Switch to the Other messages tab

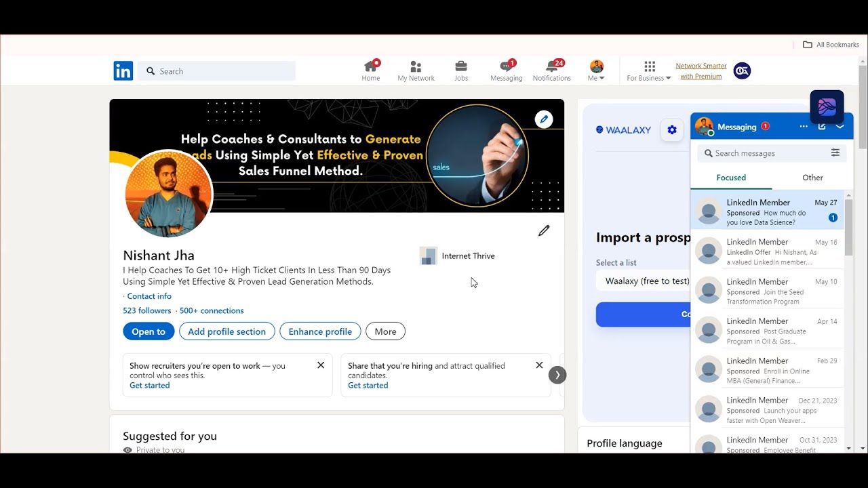click(812, 178)
